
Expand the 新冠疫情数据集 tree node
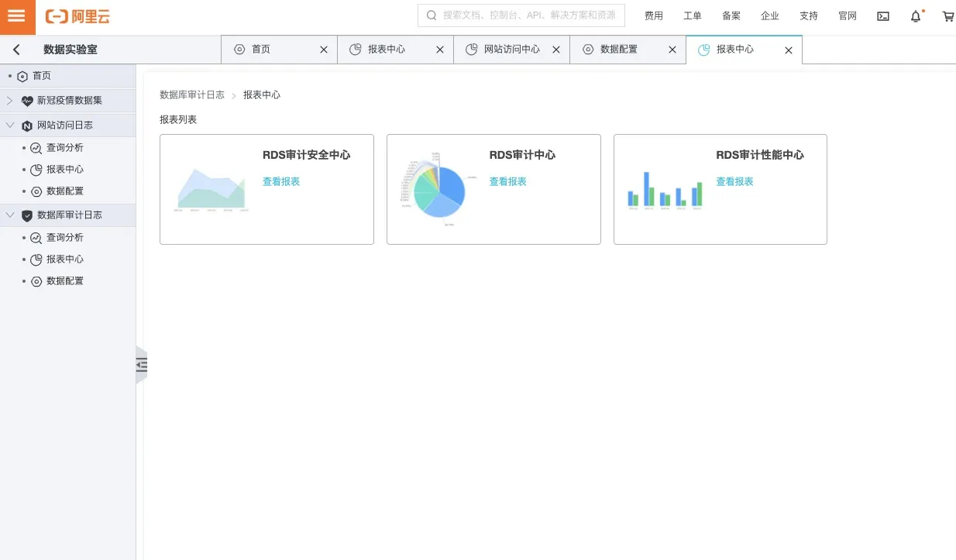pos(9,101)
